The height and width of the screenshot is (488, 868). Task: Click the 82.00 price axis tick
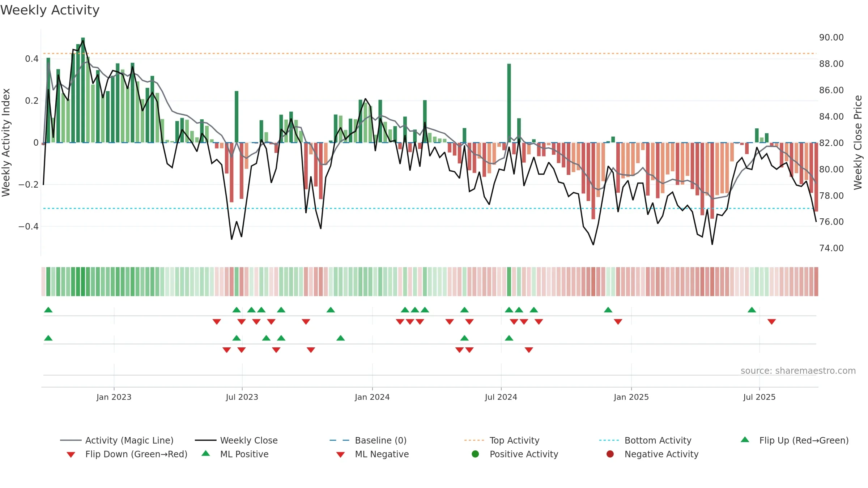point(831,143)
